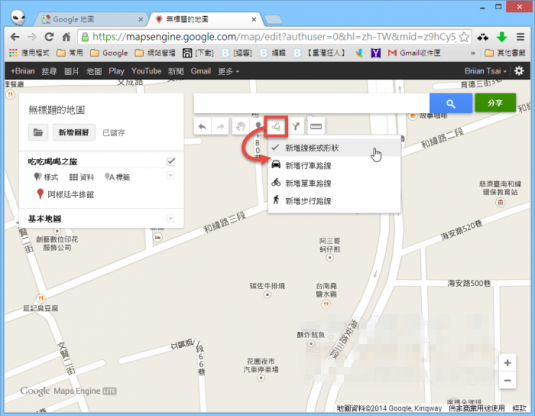
Task: Switch to the Google 地圖 tab
Action: tap(90, 19)
